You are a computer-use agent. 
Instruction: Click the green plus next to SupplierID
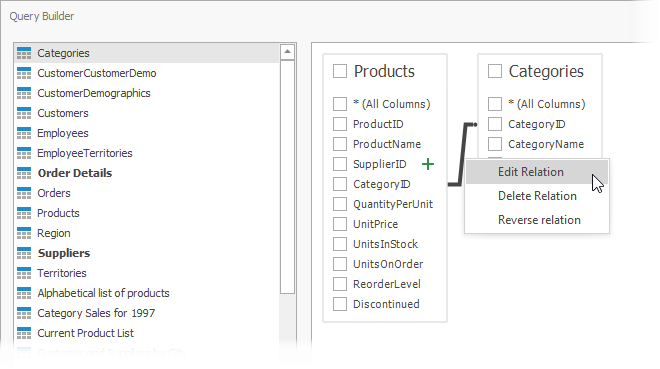point(428,164)
